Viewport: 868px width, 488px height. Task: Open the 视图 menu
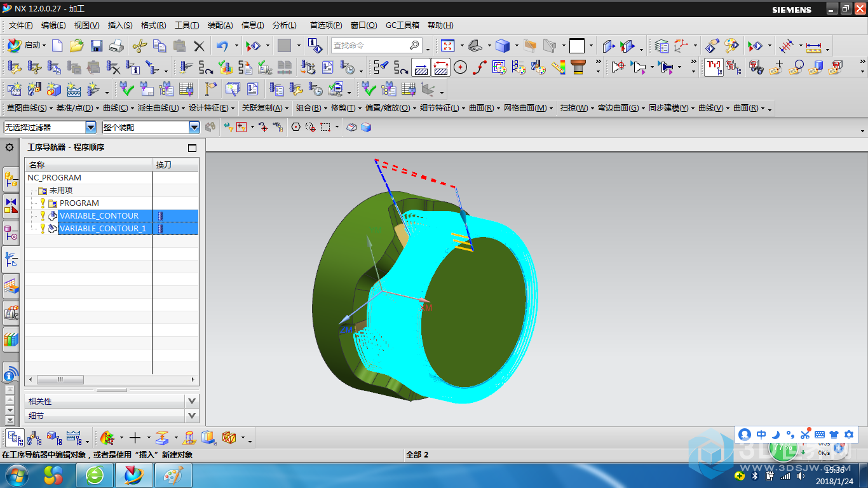[86, 25]
